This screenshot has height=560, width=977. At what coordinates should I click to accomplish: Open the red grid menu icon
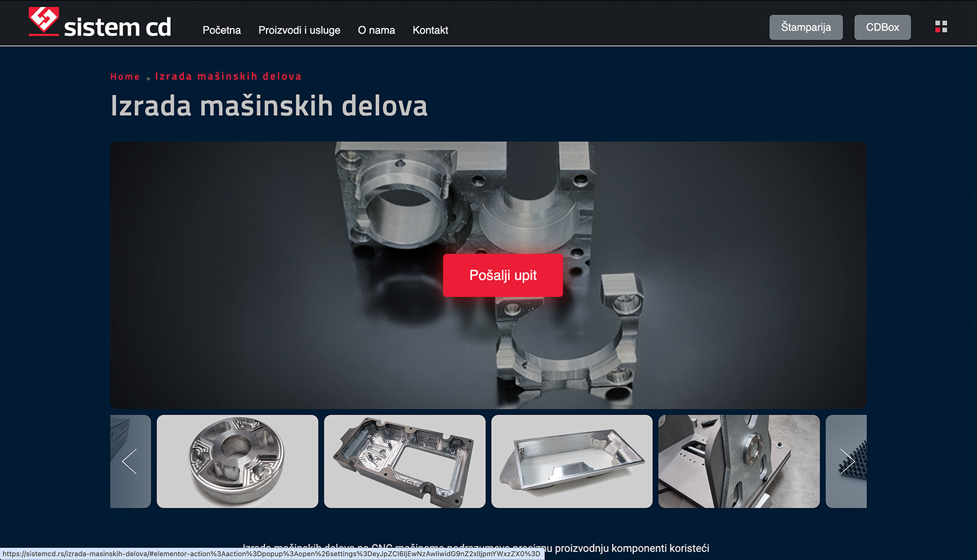[941, 27]
